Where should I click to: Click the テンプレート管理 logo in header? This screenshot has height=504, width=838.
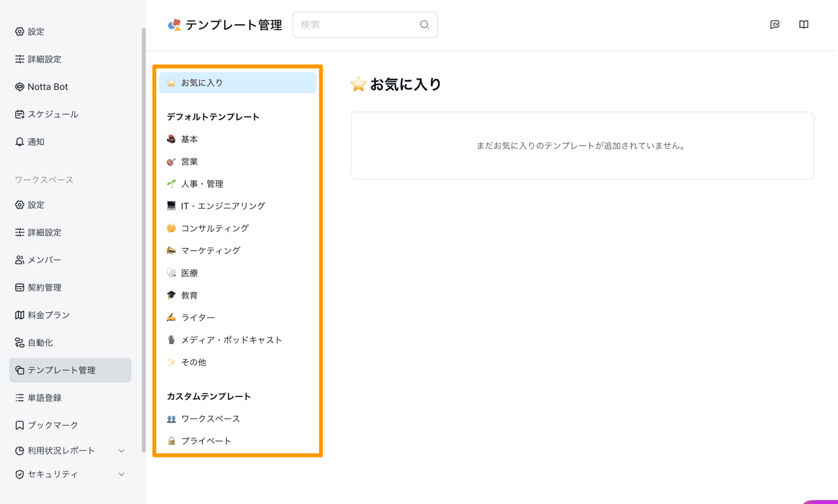tap(175, 25)
